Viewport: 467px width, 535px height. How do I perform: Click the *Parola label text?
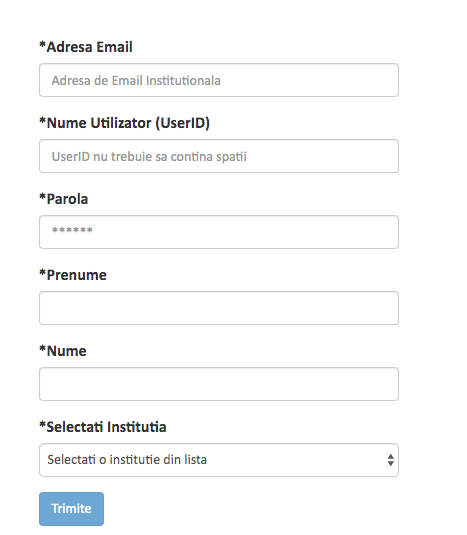click(x=63, y=199)
